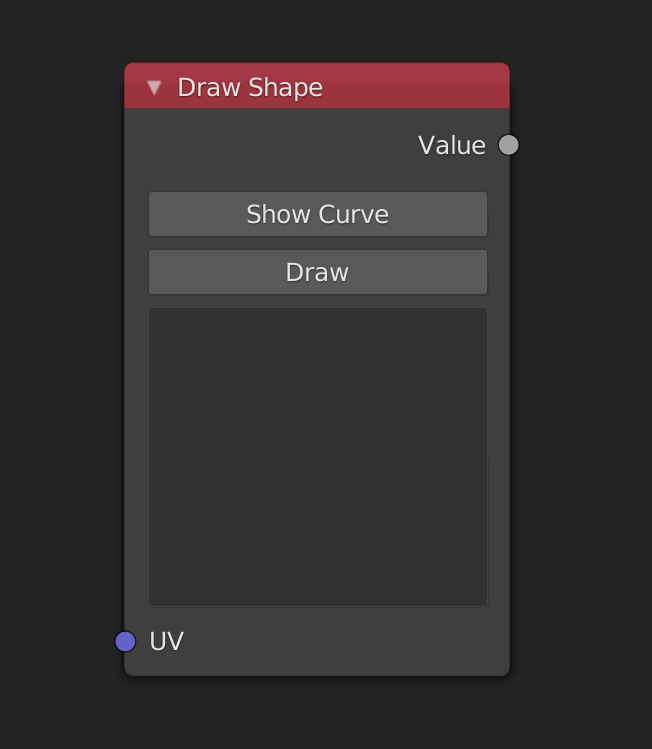Click the UV input socket
This screenshot has height=749, width=652.
(125, 641)
